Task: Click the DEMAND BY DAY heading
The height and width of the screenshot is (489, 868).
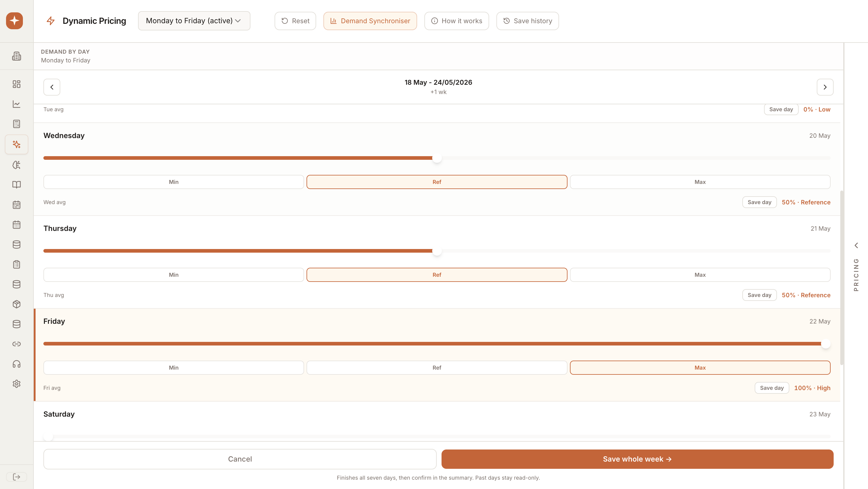Action: coord(65,52)
